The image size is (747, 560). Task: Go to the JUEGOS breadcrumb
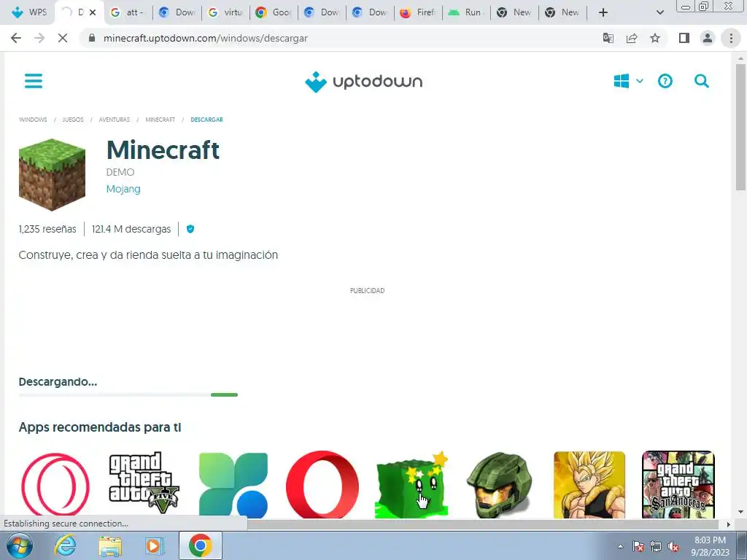73,120
